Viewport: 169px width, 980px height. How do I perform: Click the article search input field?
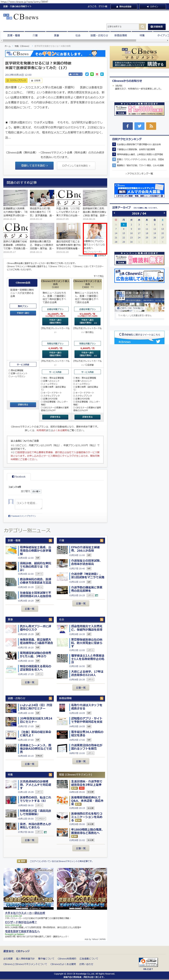coord(122,27)
